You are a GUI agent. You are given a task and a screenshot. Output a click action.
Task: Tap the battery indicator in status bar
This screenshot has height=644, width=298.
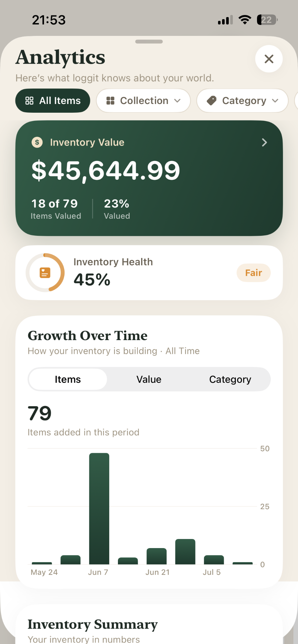tap(267, 20)
